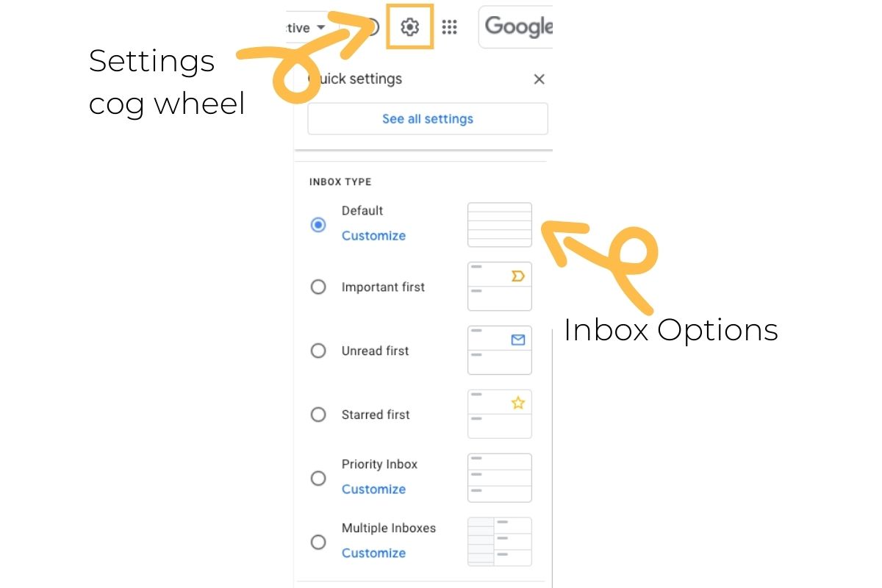The width and height of the screenshot is (882, 588).
Task: Select Multiple Inboxes inbox type
Action: point(318,542)
